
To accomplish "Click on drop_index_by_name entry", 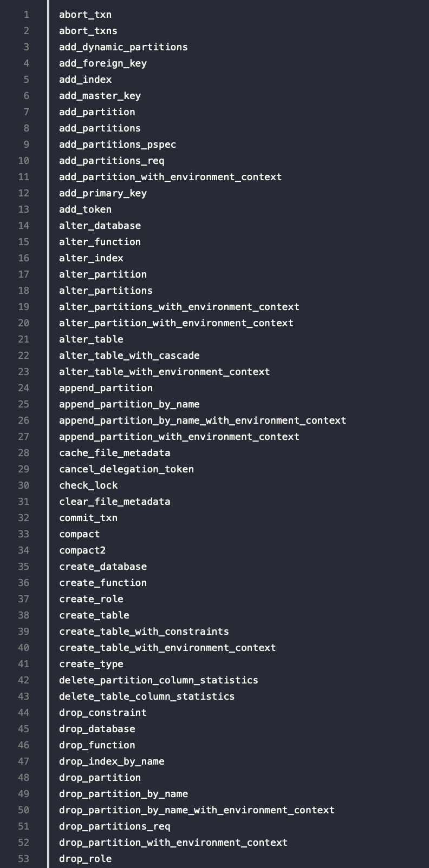I will click(112, 761).
